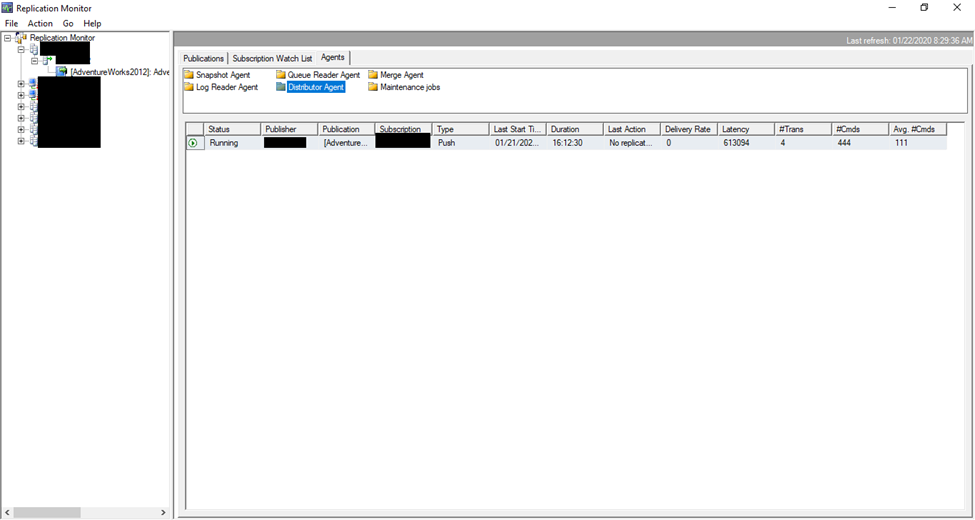Sort by the Avg. #Cmds column header

pos(918,129)
